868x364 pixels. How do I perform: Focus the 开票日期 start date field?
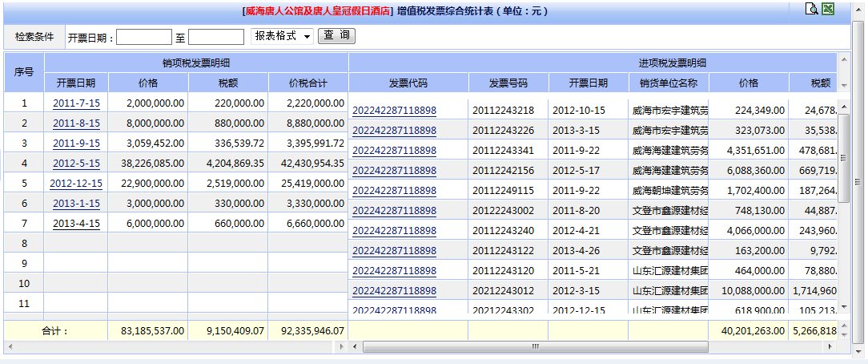pos(144,37)
